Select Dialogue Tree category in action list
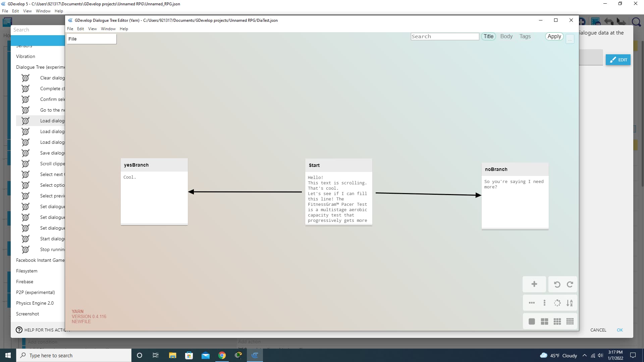Viewport: 644px width, 362px height. [40, 67]
